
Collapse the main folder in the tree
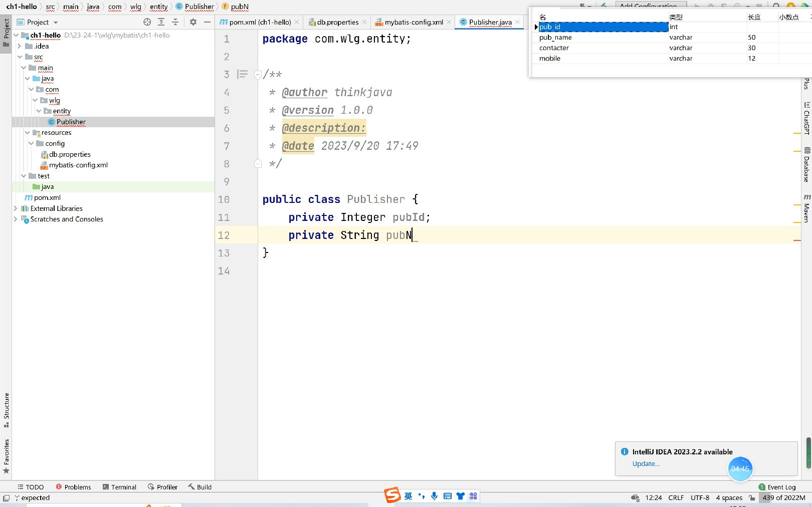tap(24, 68)
